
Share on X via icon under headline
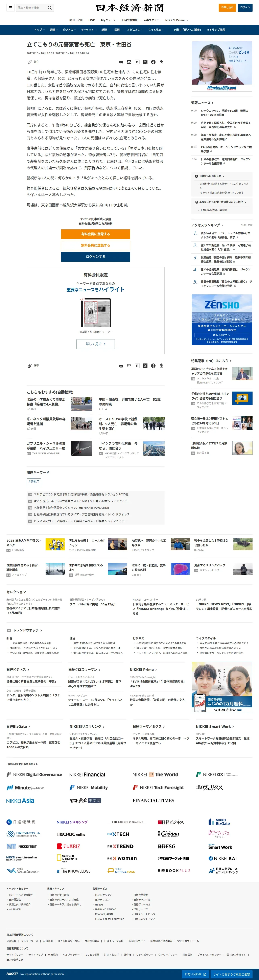145,62
